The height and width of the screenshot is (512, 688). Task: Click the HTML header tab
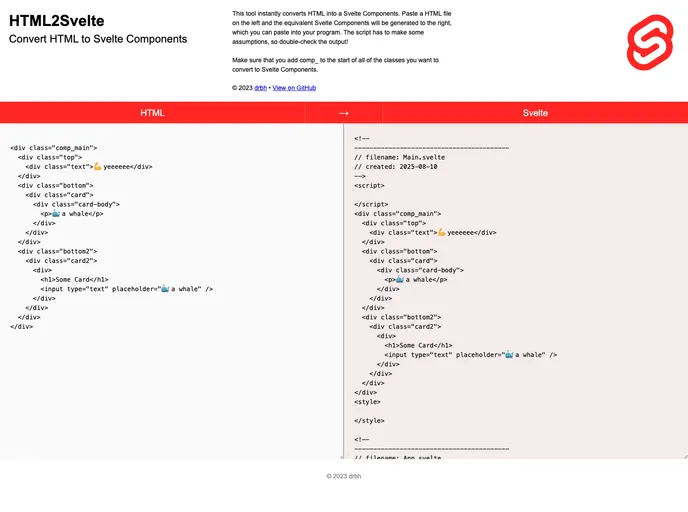click(x=152, y=113)
